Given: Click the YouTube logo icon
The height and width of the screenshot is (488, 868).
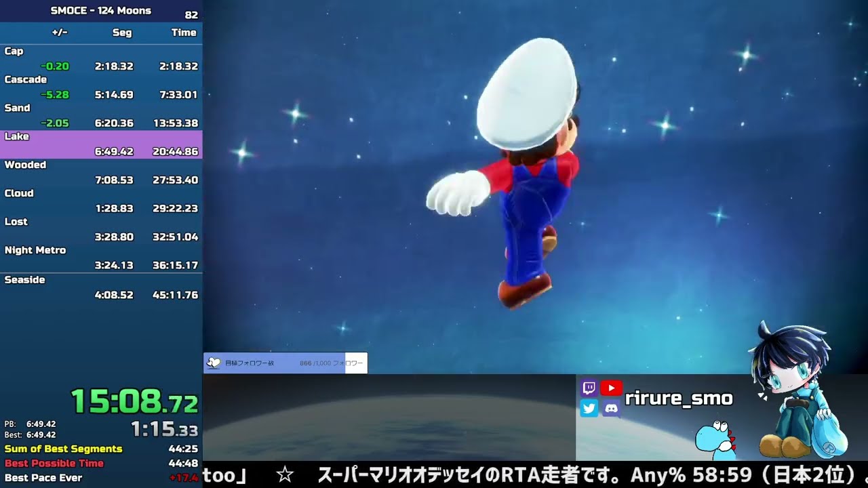Looking at the screenshot, I should point(611,388).
